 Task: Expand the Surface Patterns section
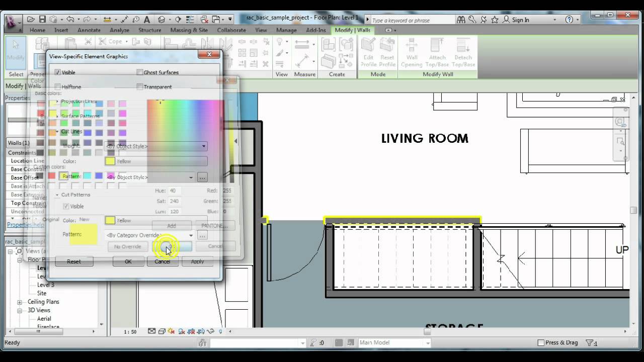coord(57,116)
